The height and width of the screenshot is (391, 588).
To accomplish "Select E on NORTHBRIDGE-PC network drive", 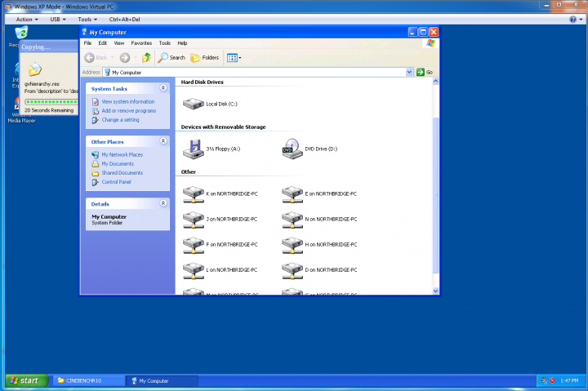I will tap(292, 194).
